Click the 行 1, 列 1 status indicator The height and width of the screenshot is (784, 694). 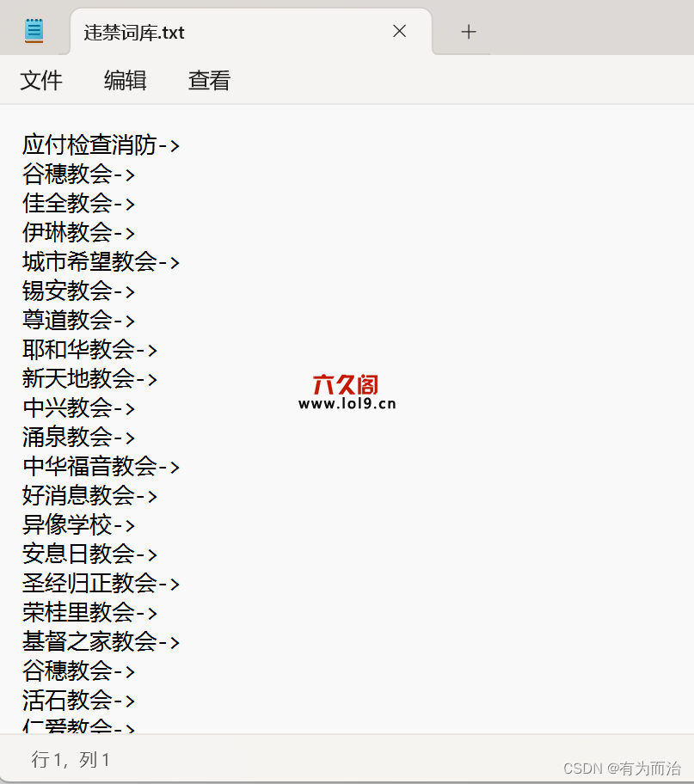[x=70, y=760]
